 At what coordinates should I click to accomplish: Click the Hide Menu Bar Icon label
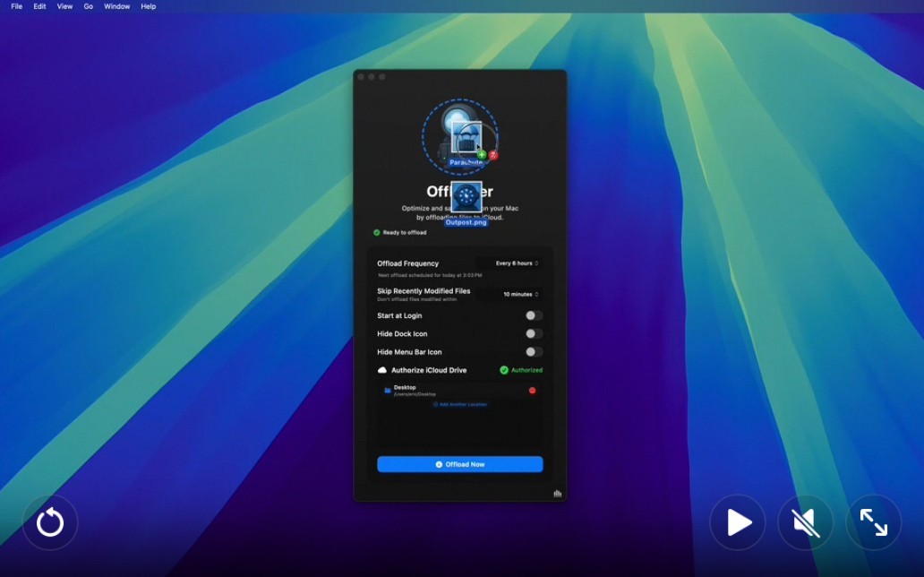409,351
